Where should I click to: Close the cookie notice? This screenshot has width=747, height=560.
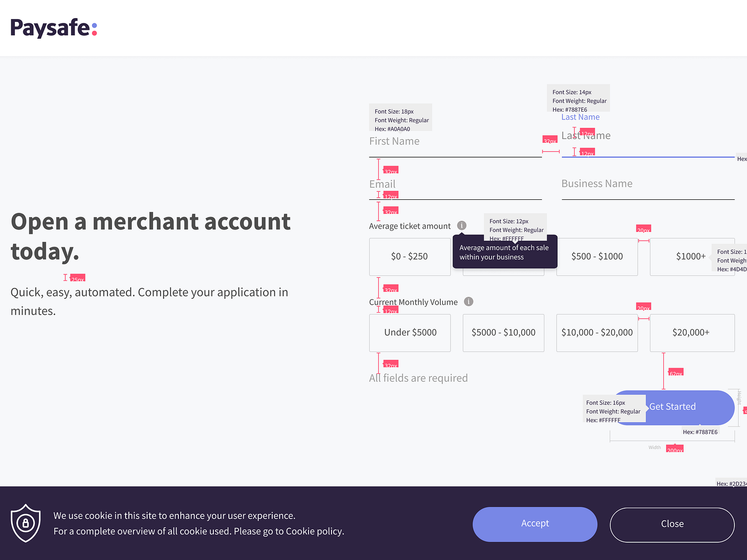pos(672,524)
